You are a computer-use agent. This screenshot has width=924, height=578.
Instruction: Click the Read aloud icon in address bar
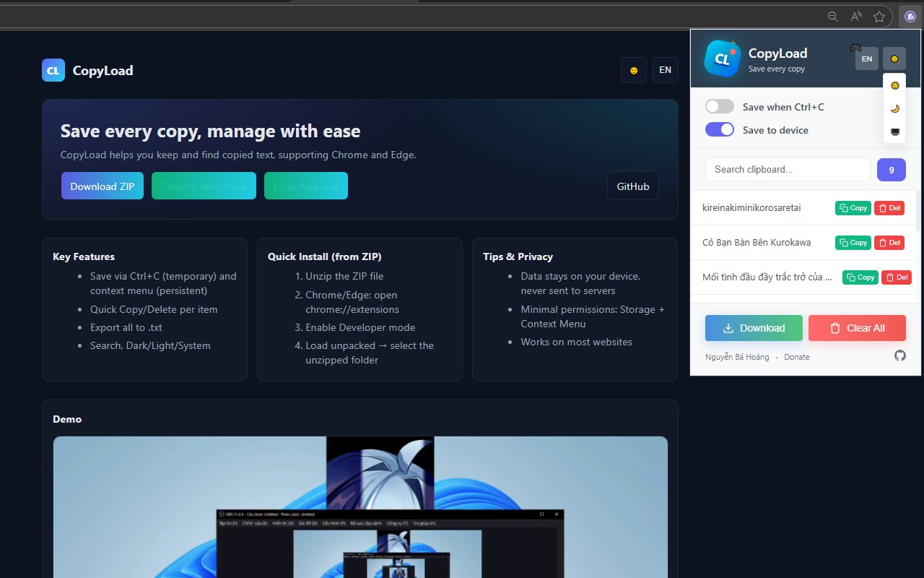[x=856, y=16]
